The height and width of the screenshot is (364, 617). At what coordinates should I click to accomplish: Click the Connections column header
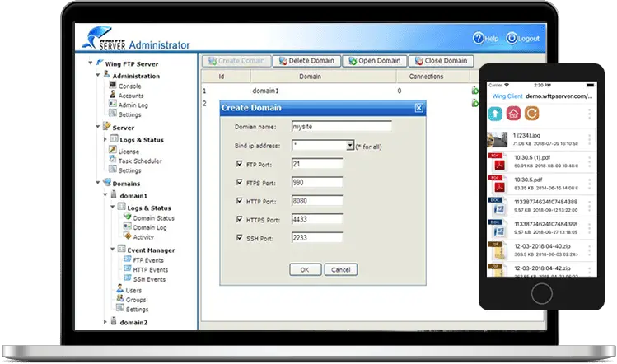tap(432, 77)
